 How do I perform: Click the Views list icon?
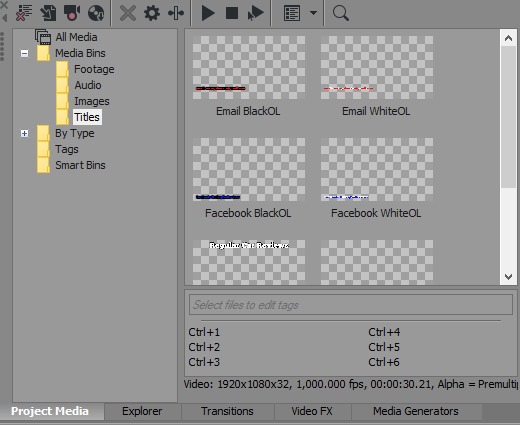[292, 13]
